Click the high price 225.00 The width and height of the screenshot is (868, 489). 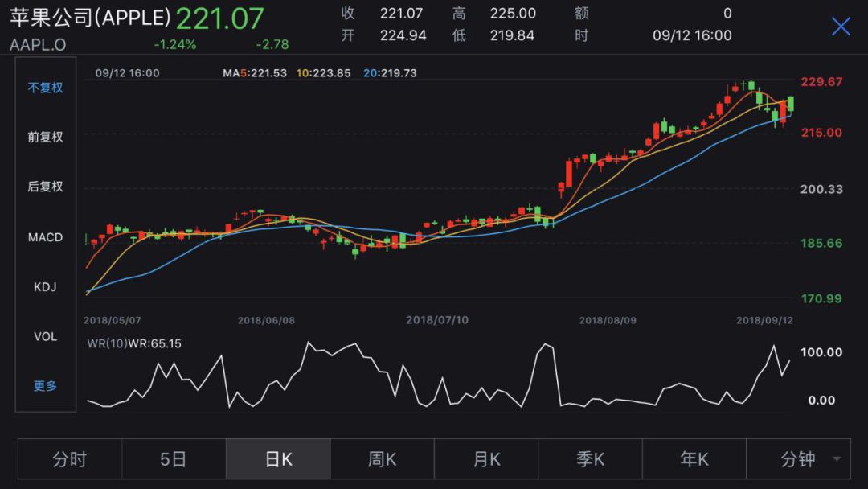[513, 14]
